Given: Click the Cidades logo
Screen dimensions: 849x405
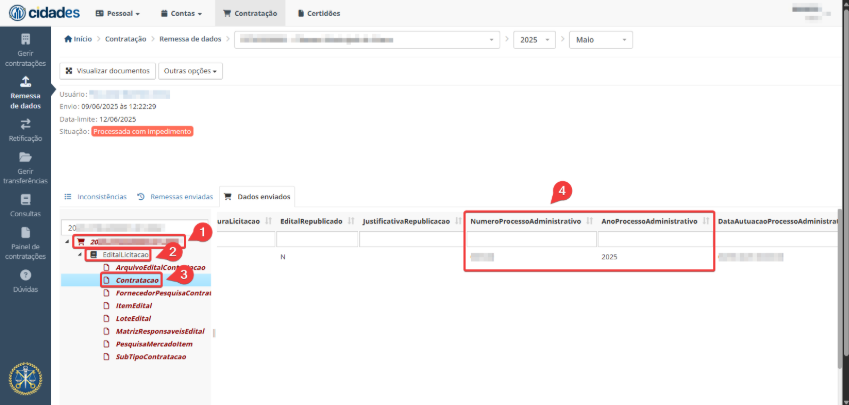Looking at the screenshot, I should tap(42, 13).
